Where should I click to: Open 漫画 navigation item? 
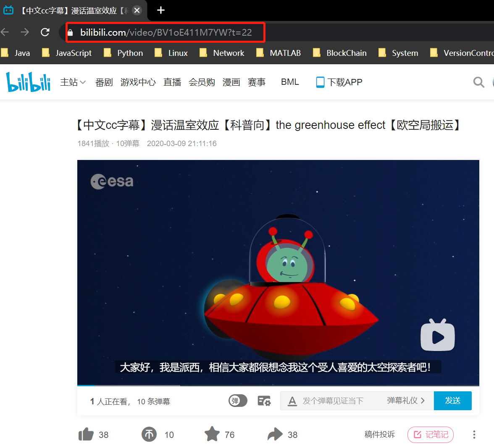pos(231,82)
